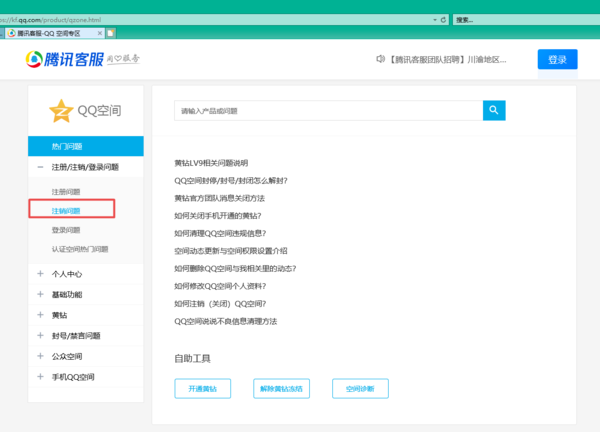Click the speaker announcement icon
600x432 pixels.
380,60
